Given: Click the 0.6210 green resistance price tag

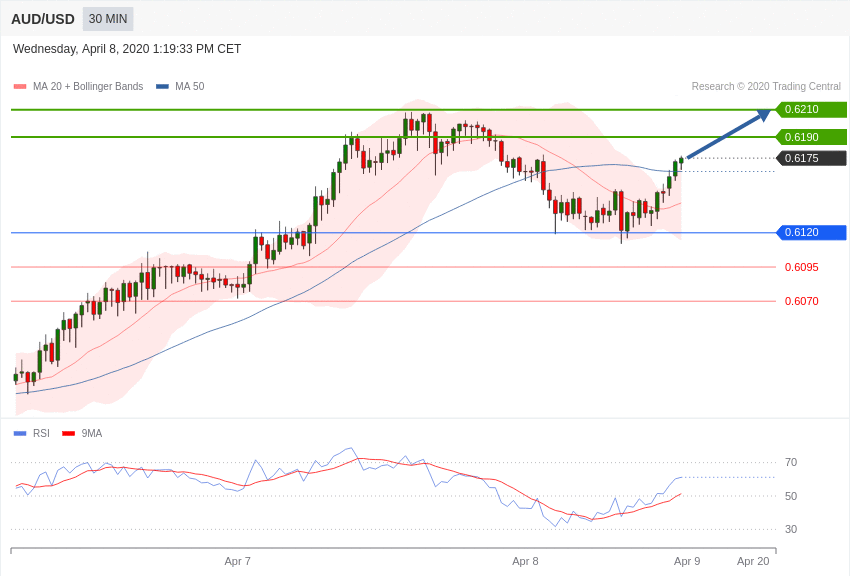Looking at the screenshot, I should [x=811, y=109].
